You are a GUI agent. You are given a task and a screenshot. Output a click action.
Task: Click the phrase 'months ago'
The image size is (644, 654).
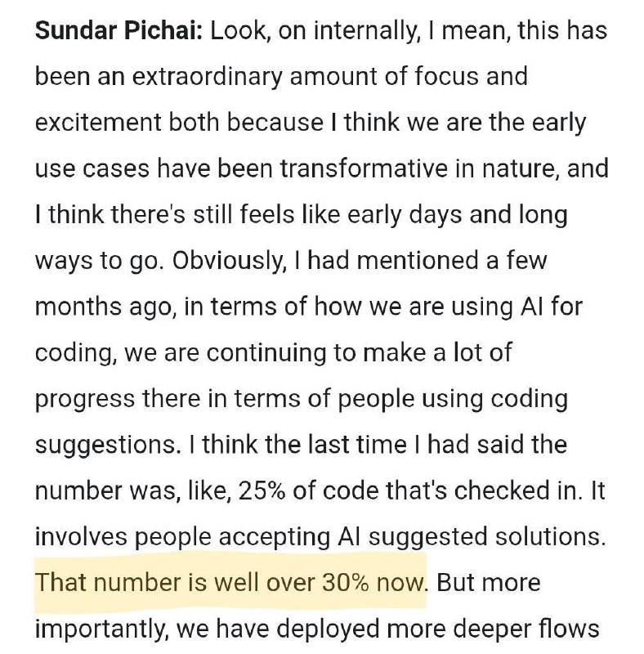(x=104, y=307)
